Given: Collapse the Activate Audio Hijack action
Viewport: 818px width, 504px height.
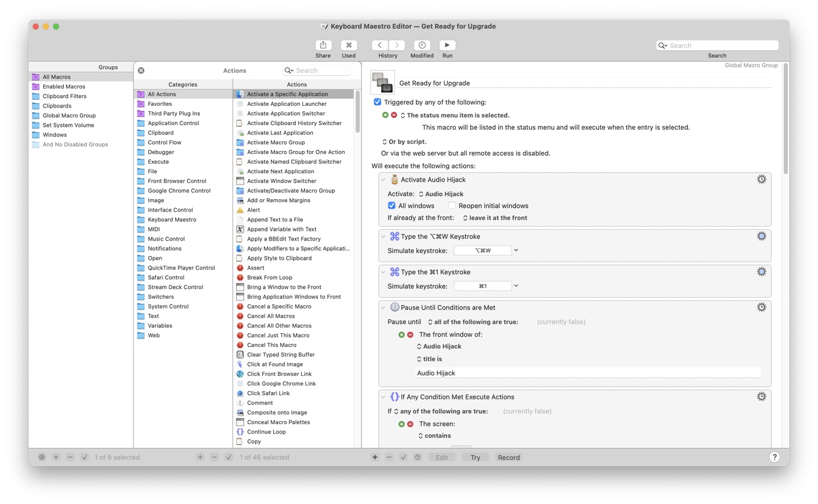Looking at the screenshot, I should (384, 179).
